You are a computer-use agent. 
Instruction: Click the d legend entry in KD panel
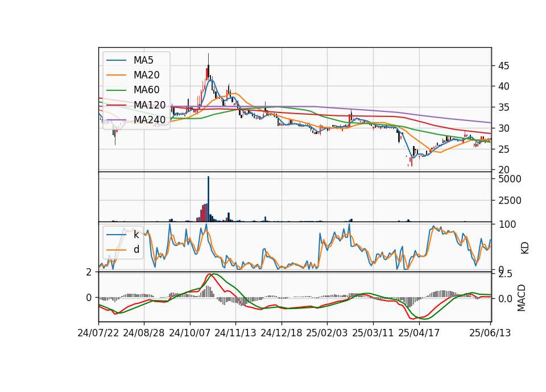point(136,249)
